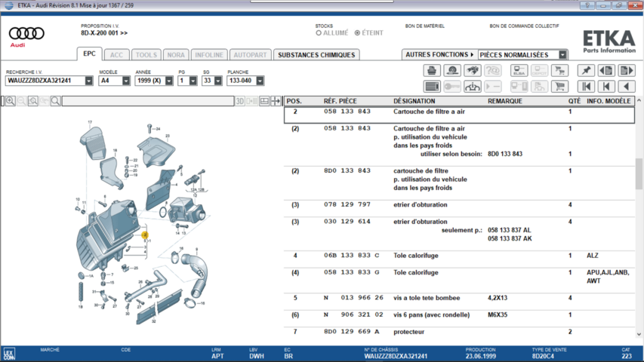Switch to the SUBSTANCES CHIMIQUES tab

pos(316,55)
